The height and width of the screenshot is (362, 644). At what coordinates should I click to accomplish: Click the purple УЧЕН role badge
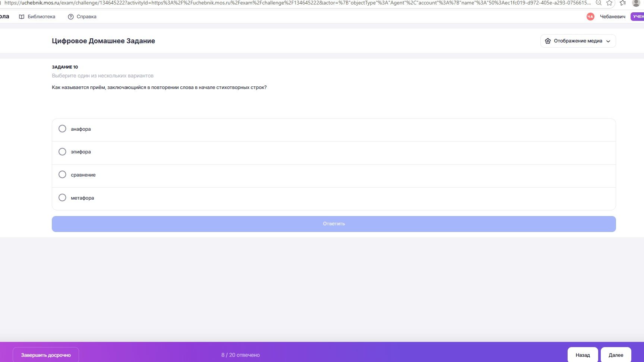tap(637, 16)
